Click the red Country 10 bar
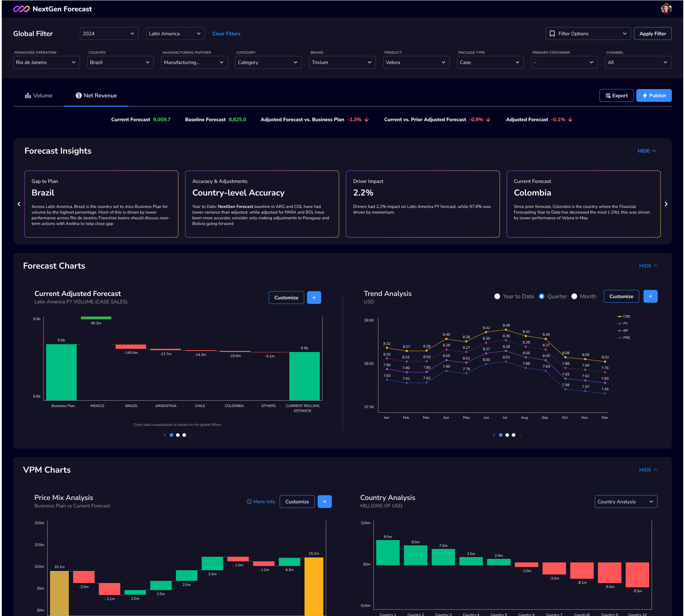Viewport: 685px width, 616px height. coord(637,575)
